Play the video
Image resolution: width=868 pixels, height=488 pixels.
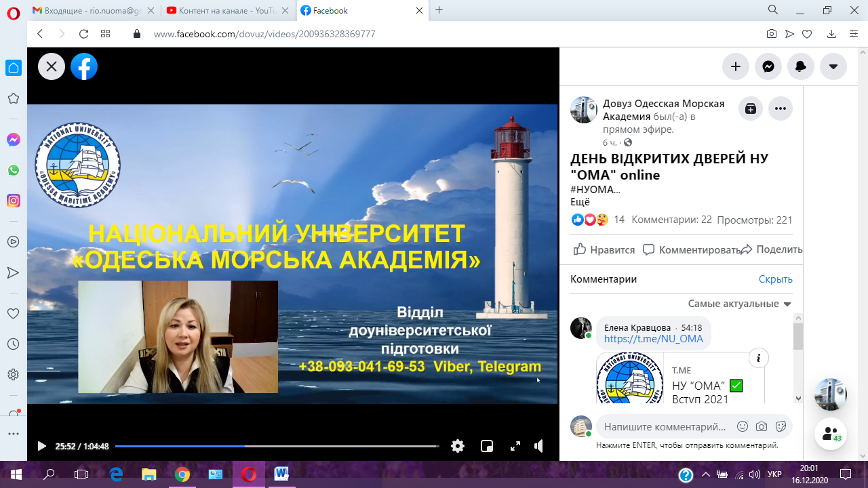click(41, 446)
